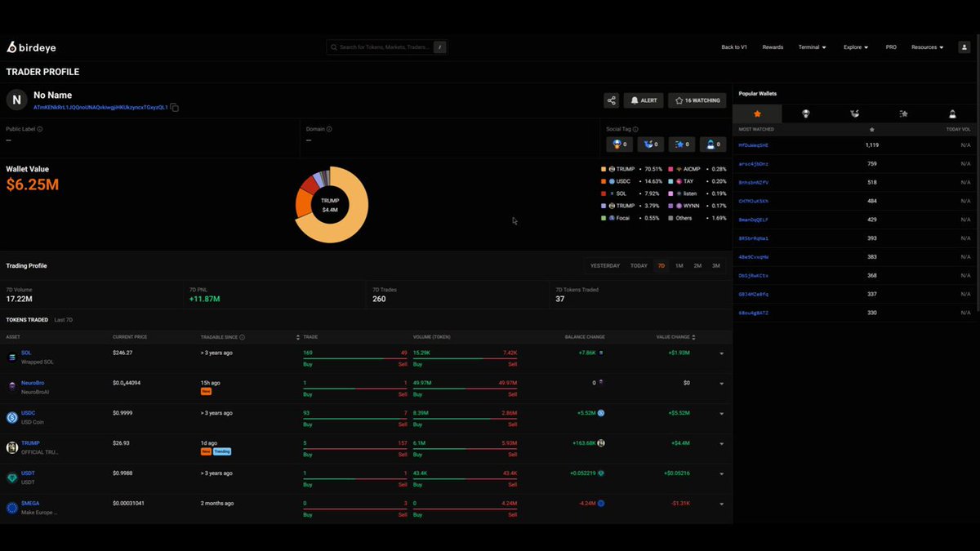Click the birdeye logo
The image size is (980, 551).
[x=31, y=47]
